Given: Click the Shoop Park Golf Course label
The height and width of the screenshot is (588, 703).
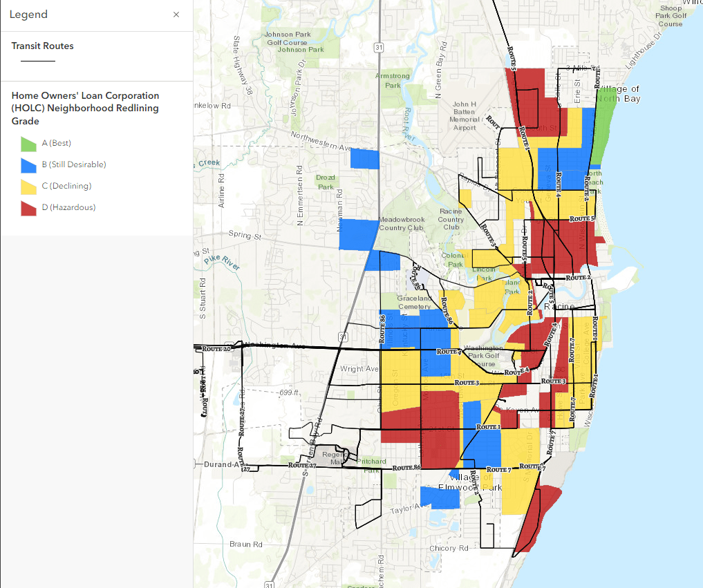Looking at the screenshot, I should [668, 15].
